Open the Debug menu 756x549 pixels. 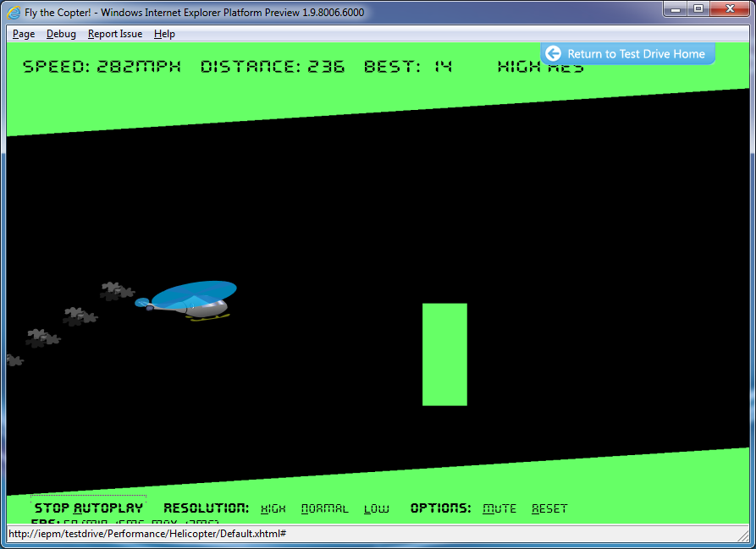61,34
